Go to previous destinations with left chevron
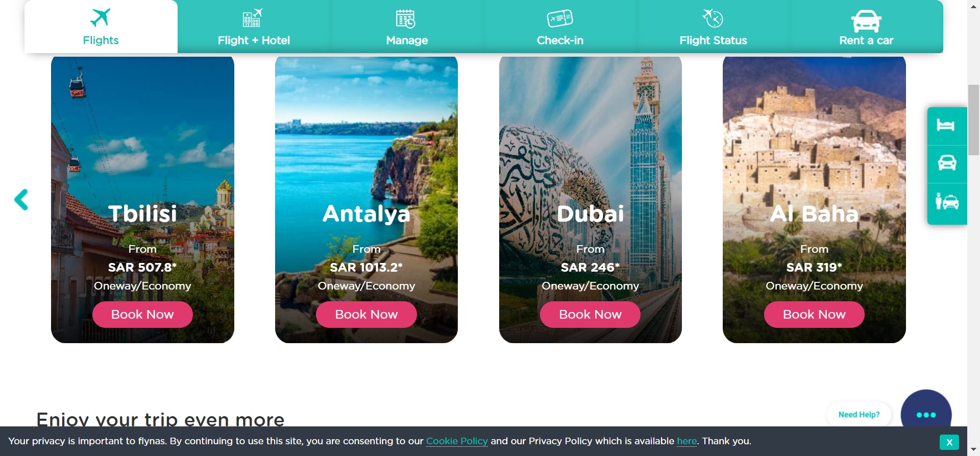 [x=21, y=200]
